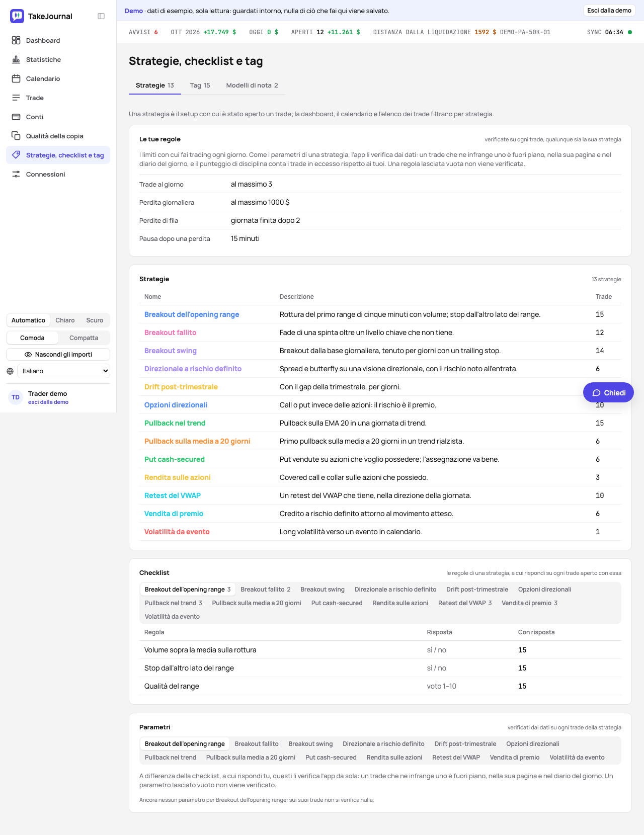Switch to the Tag 15 tab
The width and height of the screenshot is (644, 835).
click(200, 86)
